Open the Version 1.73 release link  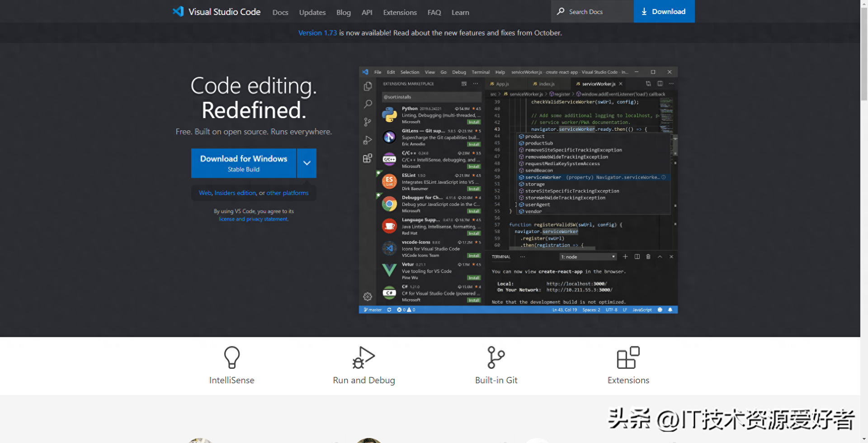coord(317,33)
